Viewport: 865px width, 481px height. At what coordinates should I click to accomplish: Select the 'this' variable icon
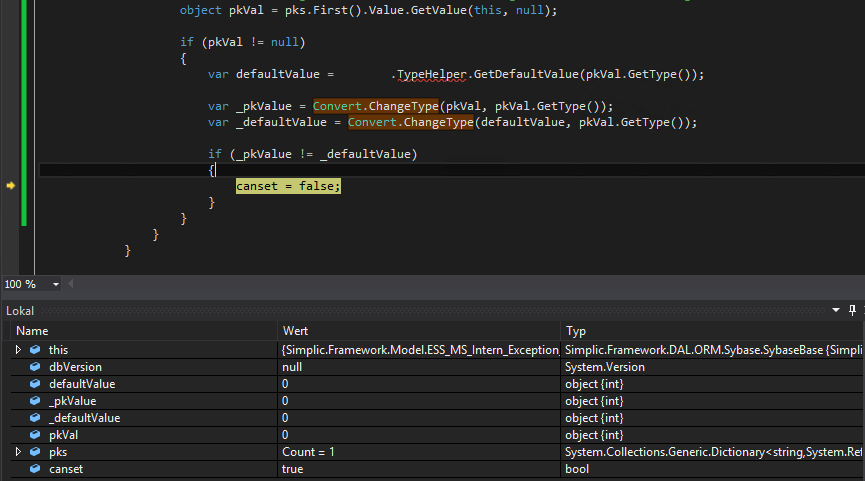pos(35,350)
